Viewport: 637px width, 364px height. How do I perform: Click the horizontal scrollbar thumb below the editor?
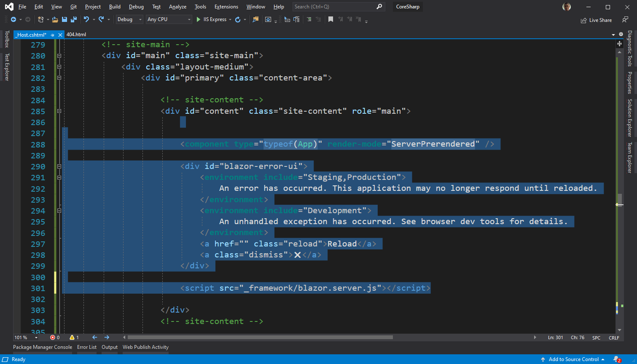pyautogui.click(x=260, y=337)
